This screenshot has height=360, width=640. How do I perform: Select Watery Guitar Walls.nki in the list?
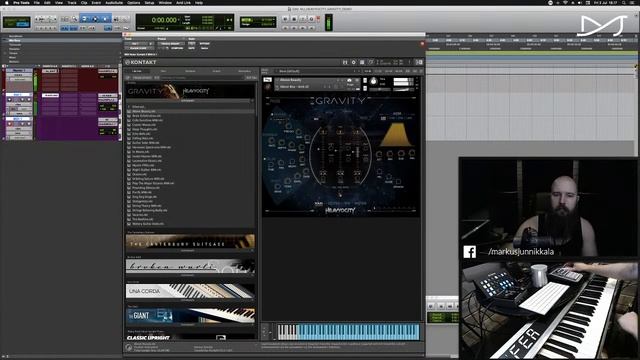[148, 224]
